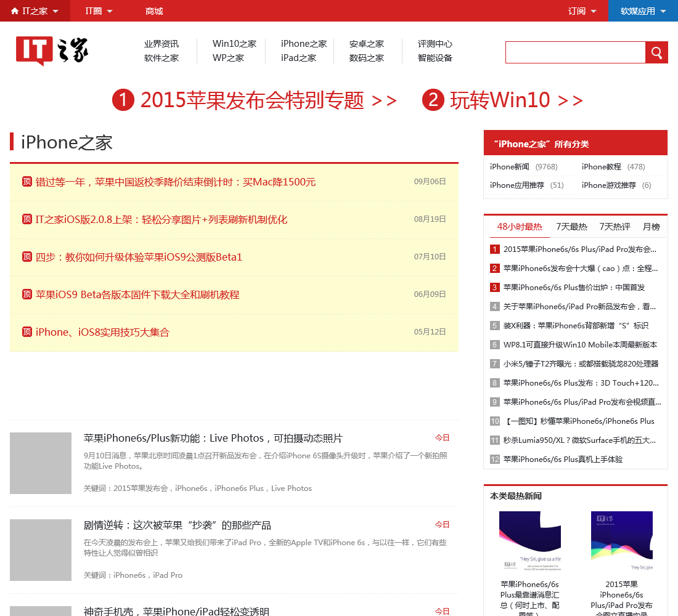Open 神奇手机壳 article headline
This screenshot has width=678, height=616.
pyautogui.click(x=176, y=611)
